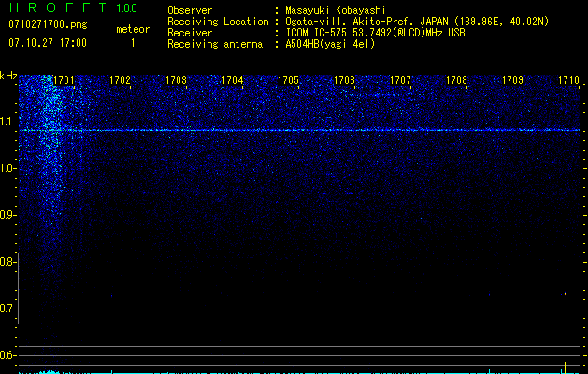Click time marker 1702

(x=120, y=80)
